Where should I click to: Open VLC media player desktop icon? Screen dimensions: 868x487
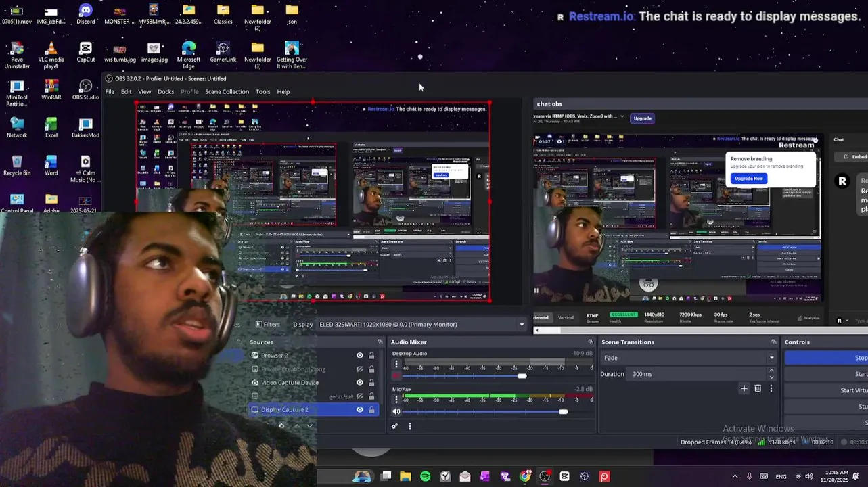51,55
